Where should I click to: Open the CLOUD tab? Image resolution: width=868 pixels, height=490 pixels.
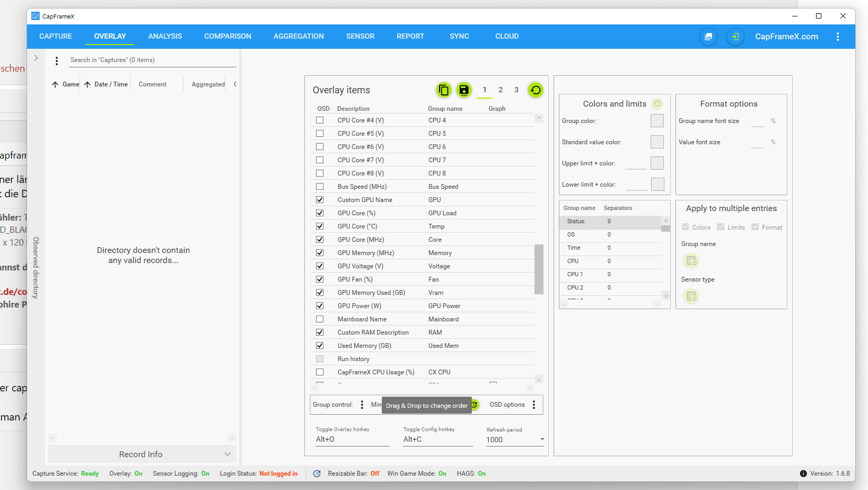tap(507, 37)
